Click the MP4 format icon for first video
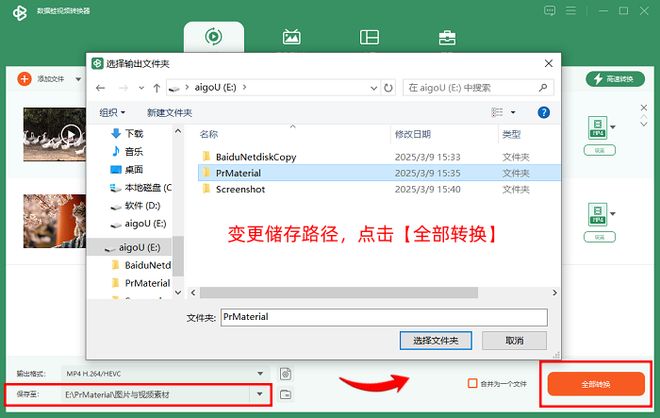 pos(596,127)
